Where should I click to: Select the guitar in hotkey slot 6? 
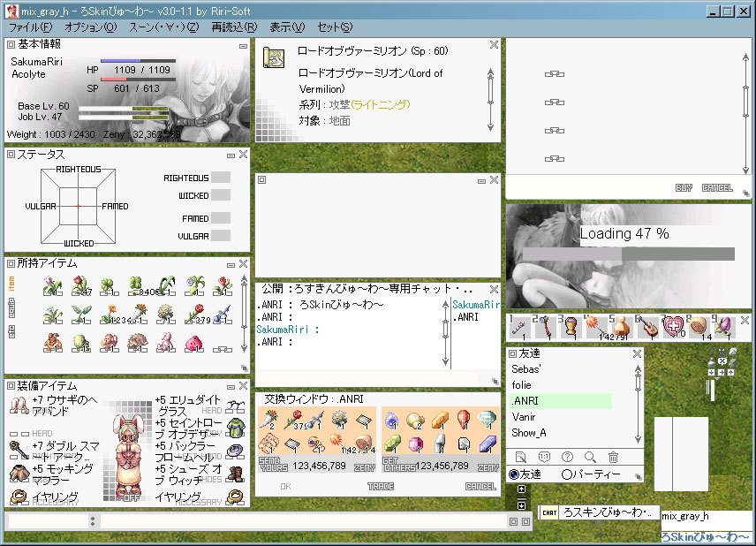(x=647, y=327)
